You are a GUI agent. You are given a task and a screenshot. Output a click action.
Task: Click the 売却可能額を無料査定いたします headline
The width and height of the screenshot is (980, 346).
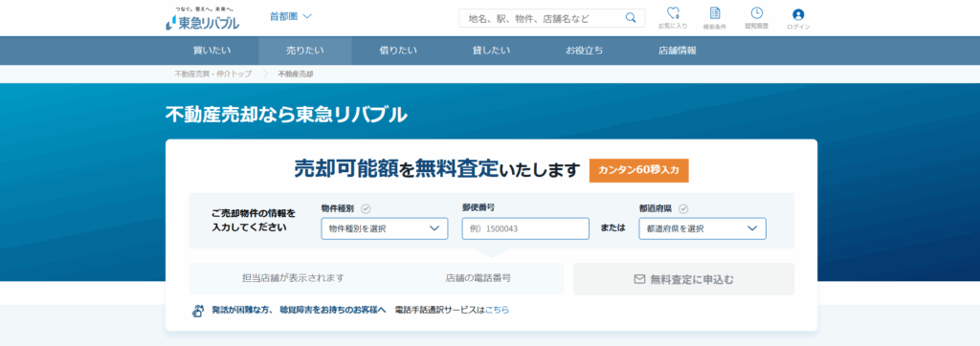(436, 168)
